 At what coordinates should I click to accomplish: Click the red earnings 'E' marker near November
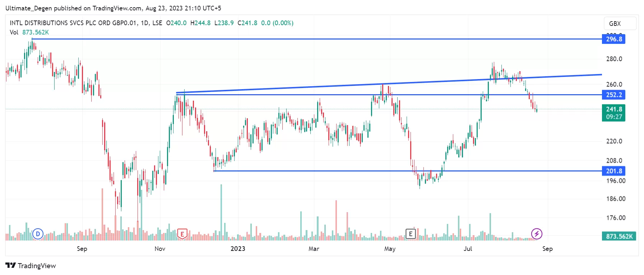[x=182, y=234]
